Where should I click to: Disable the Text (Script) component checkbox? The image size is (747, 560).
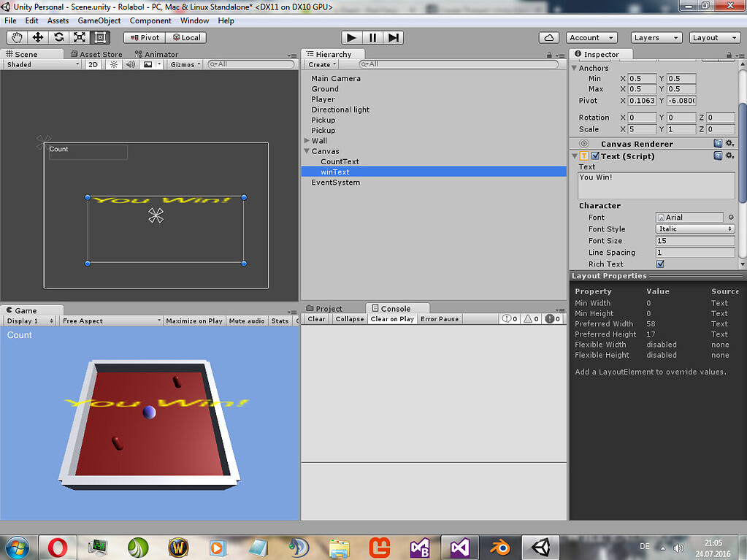tap(594, 156)
